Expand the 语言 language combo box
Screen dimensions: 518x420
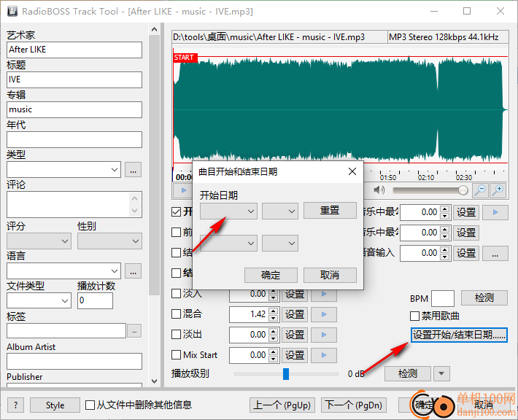click(x=115, y=271)
